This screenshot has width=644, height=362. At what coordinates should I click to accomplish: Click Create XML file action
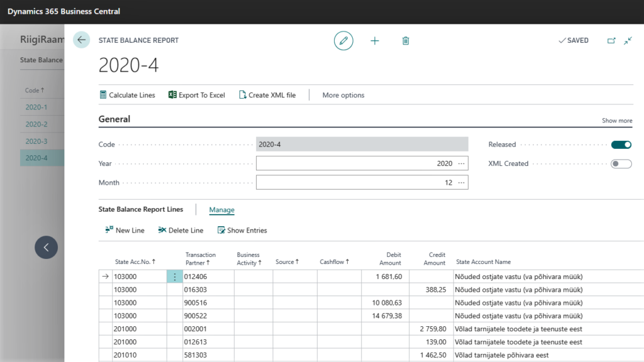coord(267,95)
